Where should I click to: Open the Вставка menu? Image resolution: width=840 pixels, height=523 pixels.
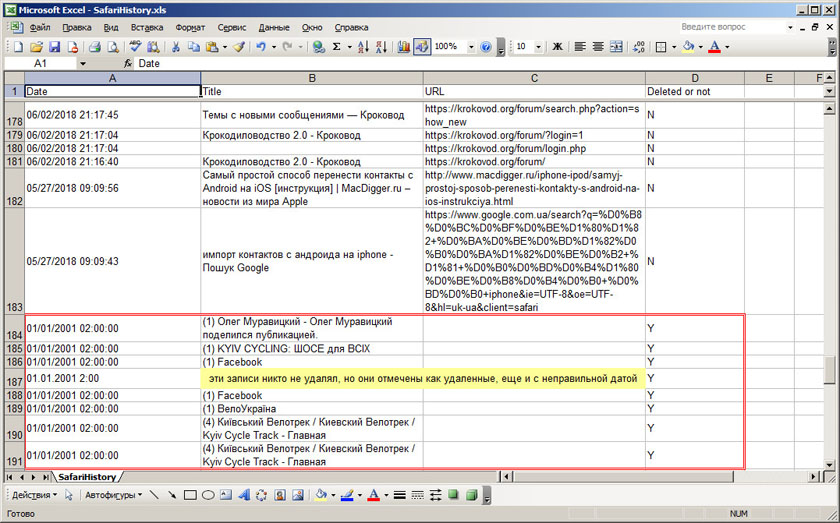[146, 27]
